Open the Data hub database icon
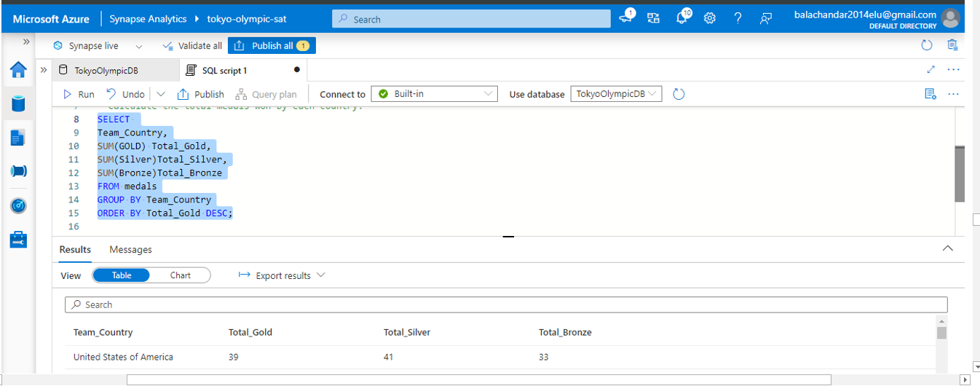Viewport: 980px width, 386px height. tap(18, 103)
